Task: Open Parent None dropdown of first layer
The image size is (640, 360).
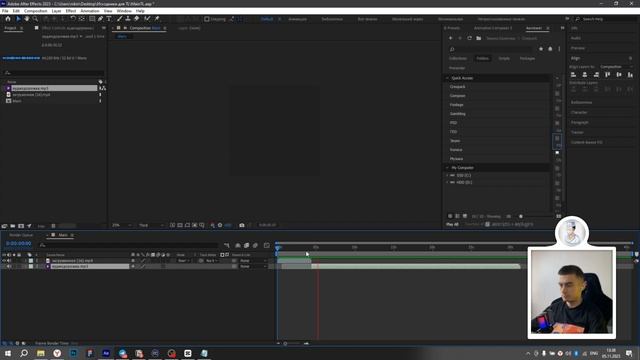Action: (x=253, y=260)
